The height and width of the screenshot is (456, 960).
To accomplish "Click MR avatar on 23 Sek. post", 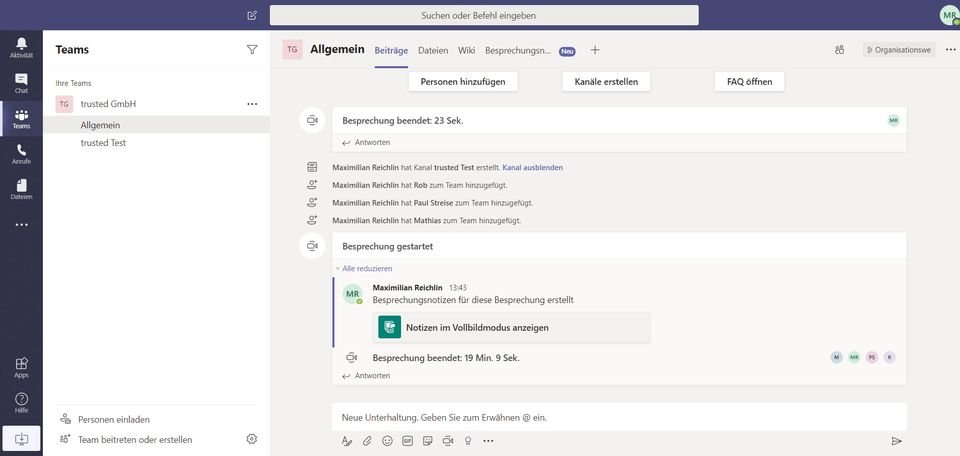I will [x=894, y=121].
